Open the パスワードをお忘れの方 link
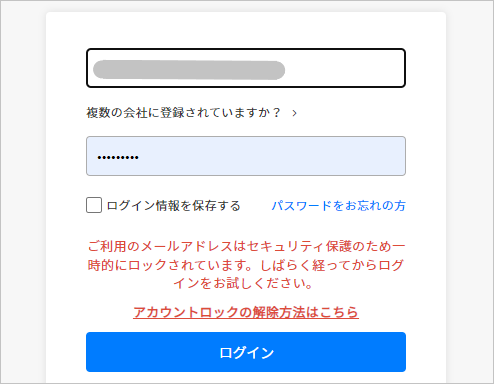Viewport: 494px width, 384px height. point(339,206)
